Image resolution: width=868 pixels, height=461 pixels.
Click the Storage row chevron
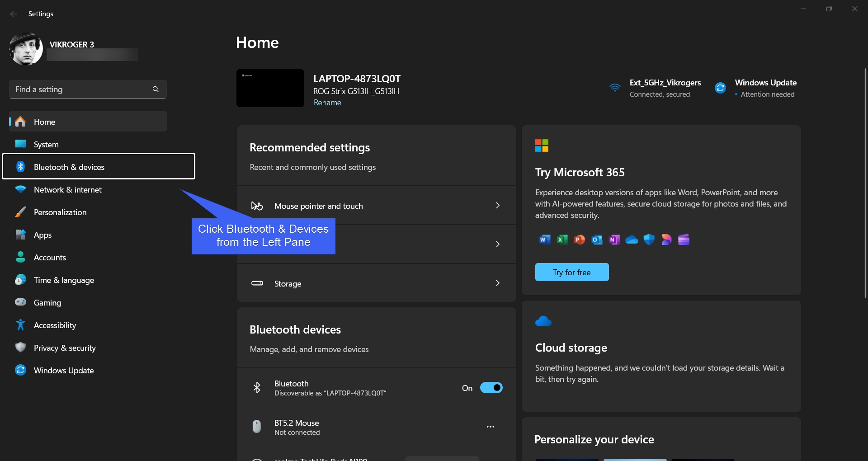498,283
